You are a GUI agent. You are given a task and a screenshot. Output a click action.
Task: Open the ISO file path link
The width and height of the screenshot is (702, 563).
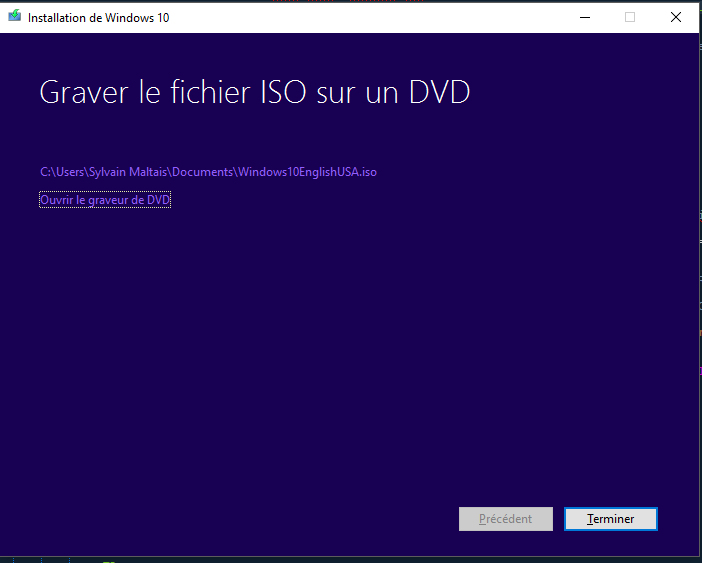[x=208, y=172]
